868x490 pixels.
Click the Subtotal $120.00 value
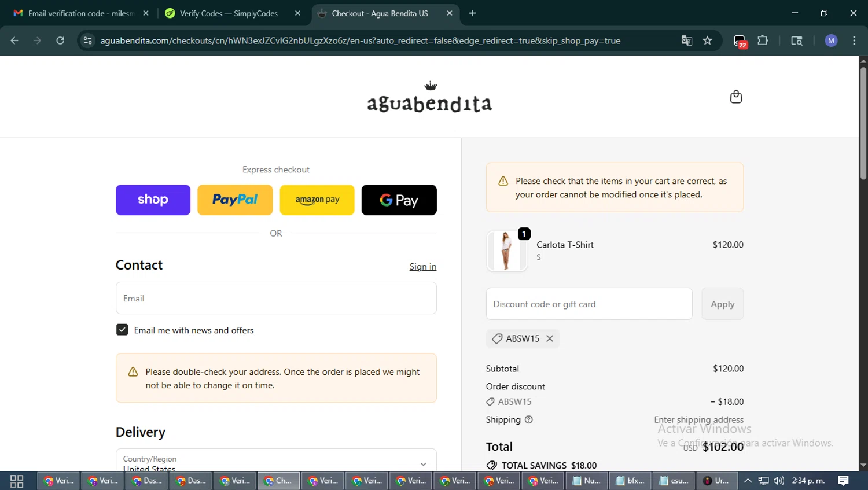[x=728, y=369]
